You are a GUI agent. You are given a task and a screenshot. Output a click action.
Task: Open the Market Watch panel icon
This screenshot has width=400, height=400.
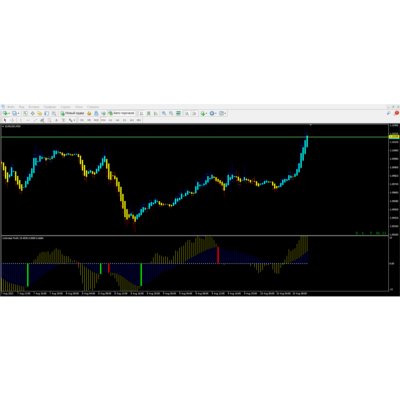(25, 113)
